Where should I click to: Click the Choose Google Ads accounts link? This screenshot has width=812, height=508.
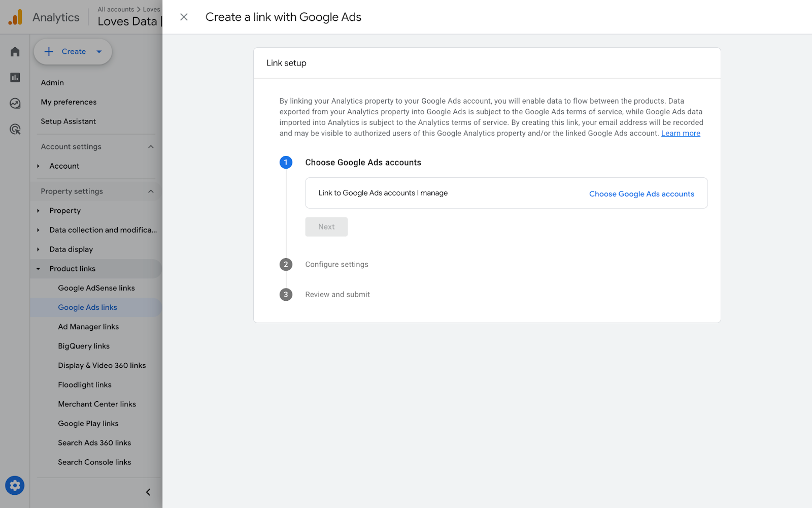click(x=641, y=194)
